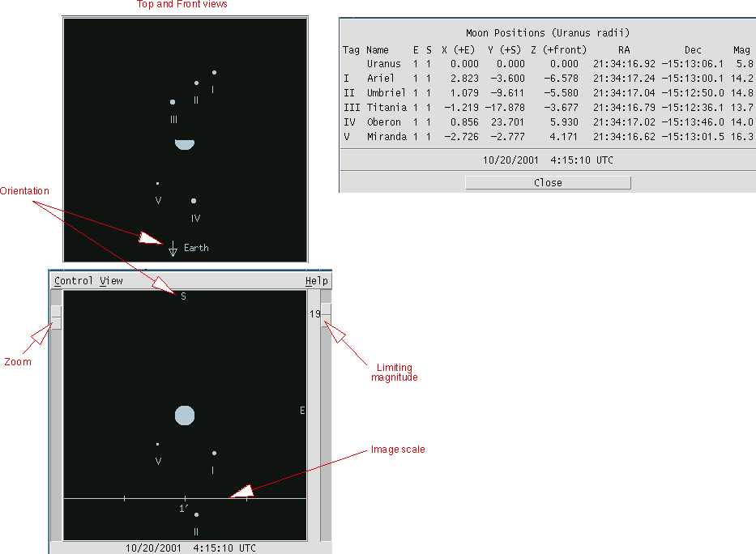Open the Control menu
756x554 pixels.
pos(74,281)
